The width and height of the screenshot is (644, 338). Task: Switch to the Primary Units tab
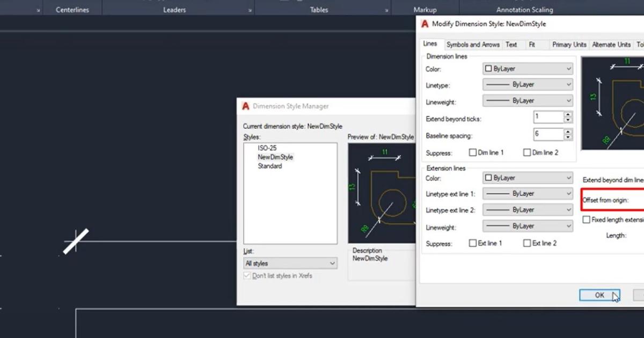(569, 45)
